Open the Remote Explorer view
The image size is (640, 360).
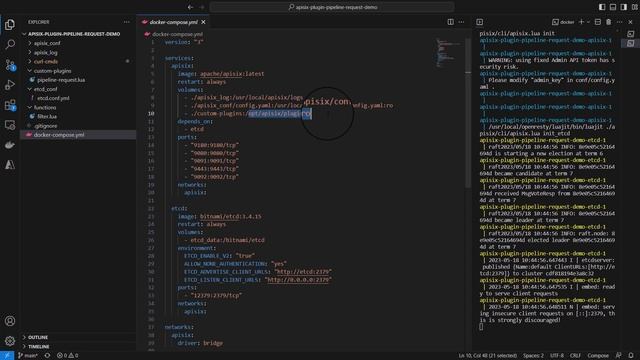(x=10, y=125)
